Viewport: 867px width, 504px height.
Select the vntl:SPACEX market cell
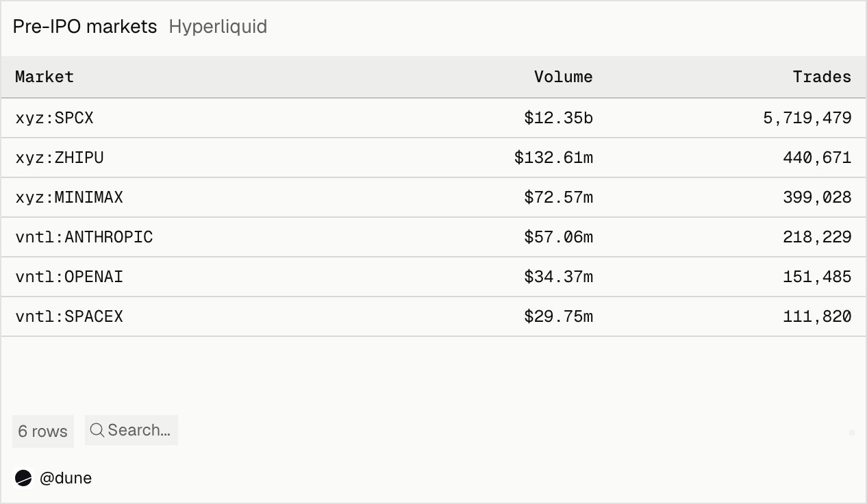click(x=69, y=316)
